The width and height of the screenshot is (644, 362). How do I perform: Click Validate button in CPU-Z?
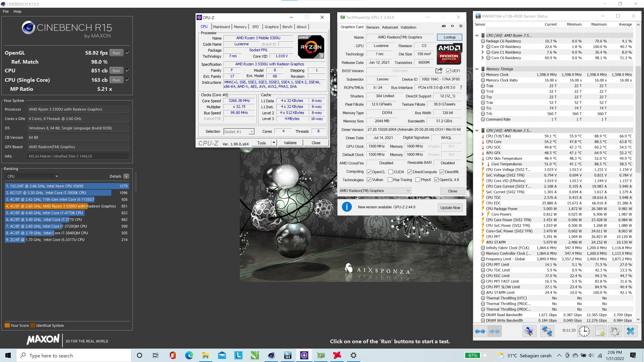pyautogui.click(x=290, y=143)
